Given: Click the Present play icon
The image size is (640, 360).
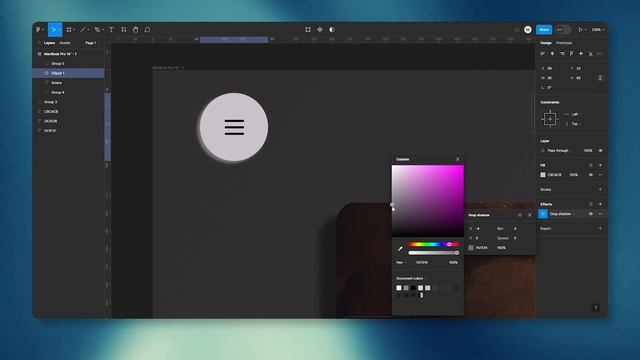Looking at the screenshot, I should click(x=580, y=29).
